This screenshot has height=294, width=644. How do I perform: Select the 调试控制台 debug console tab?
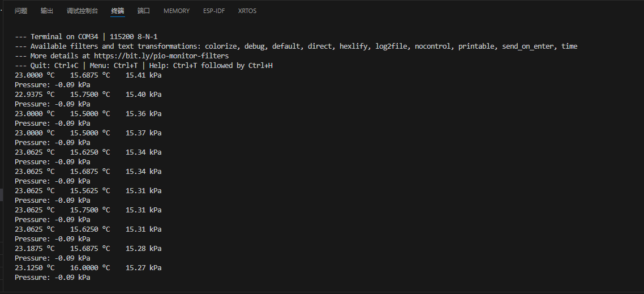tap(82, 11)
